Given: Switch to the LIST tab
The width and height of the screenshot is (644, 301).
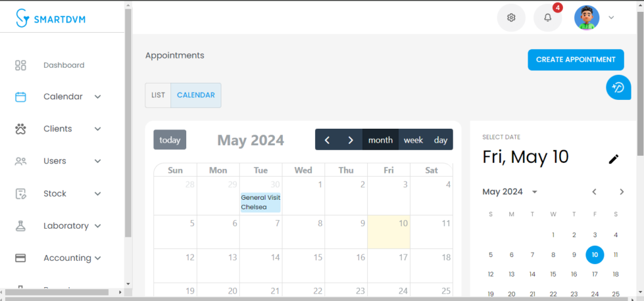Looking at the screenshot, I should [x=158, y=96].
